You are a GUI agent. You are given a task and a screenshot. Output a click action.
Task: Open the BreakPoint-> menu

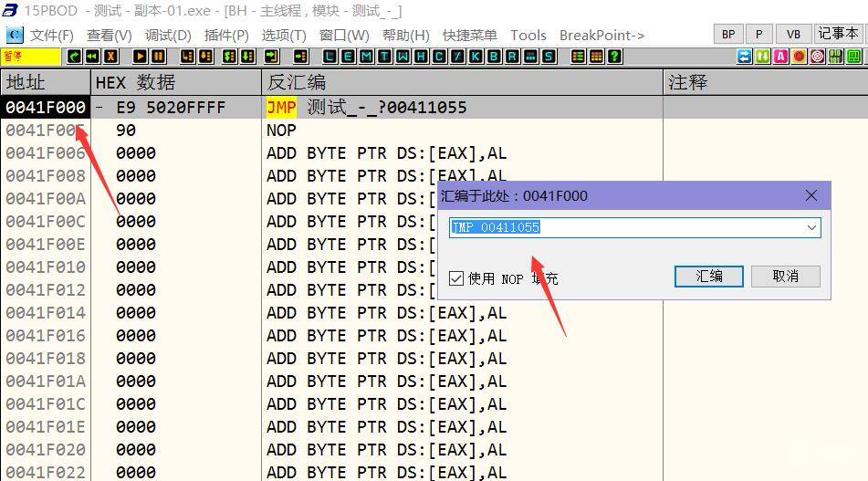[x=601, y=36]
